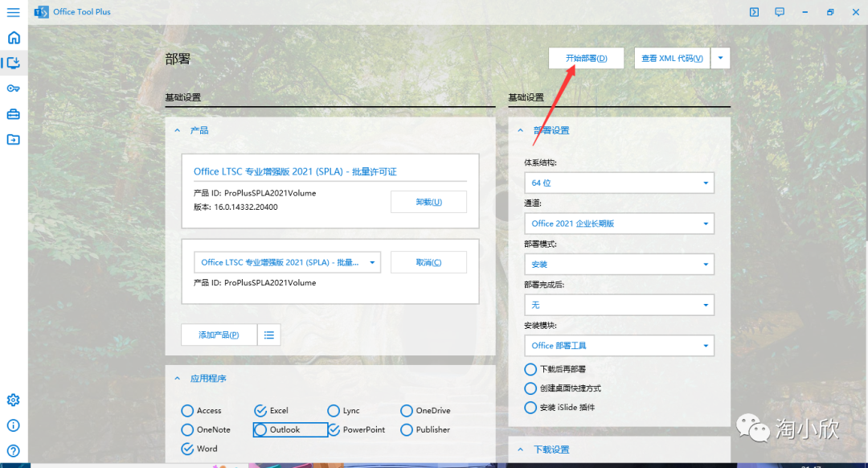
Task: Enable the Lync application
Action: coord(334,410)
